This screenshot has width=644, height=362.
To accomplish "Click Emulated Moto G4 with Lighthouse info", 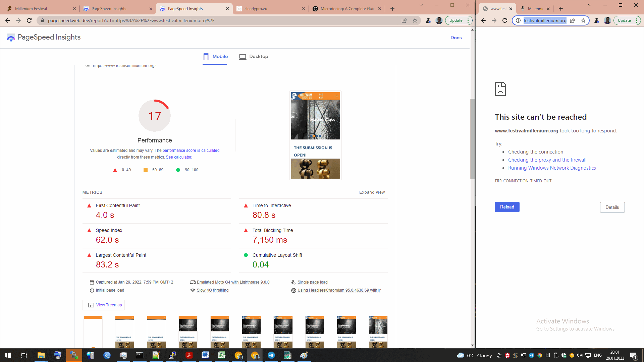I will click(x=233, y=282).
